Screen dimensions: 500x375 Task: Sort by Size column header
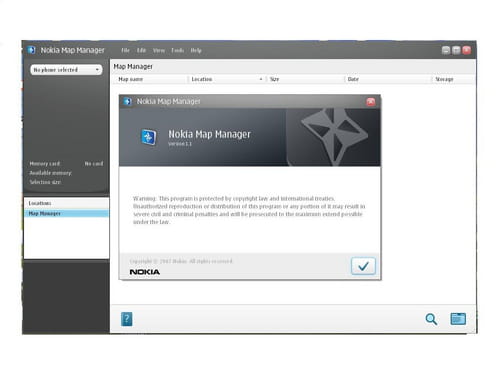pos(274,79)
